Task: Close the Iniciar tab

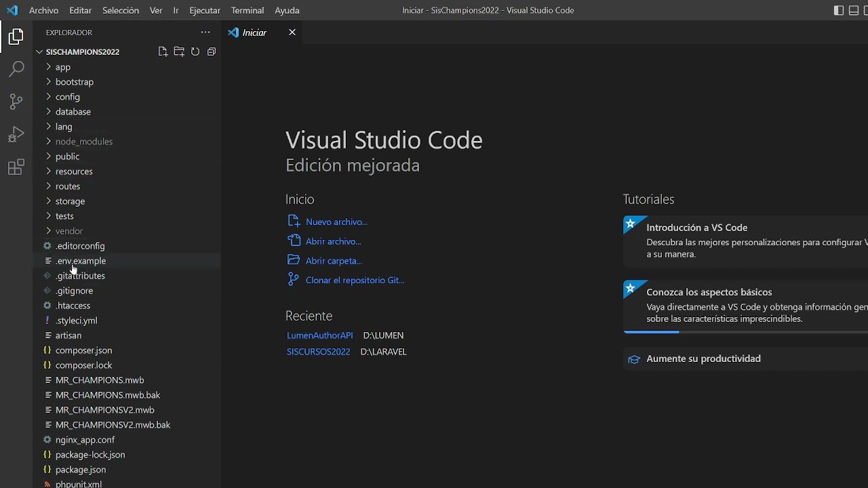Action: tap(292, 33)
